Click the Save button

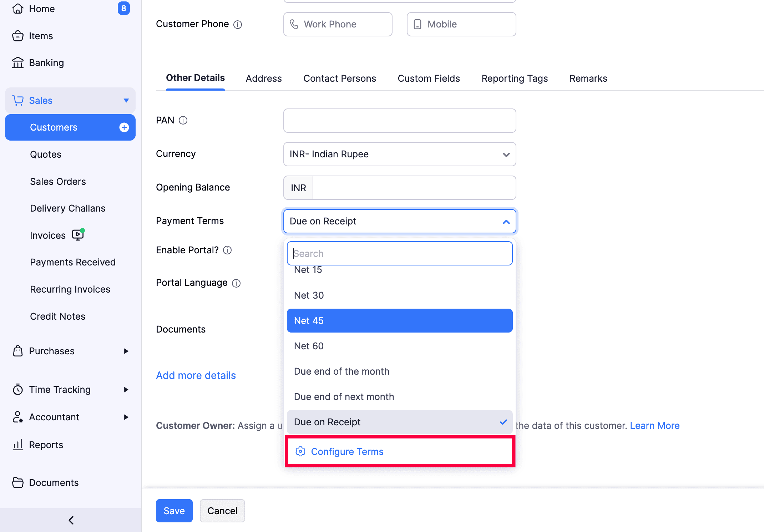tap(174, 511)
